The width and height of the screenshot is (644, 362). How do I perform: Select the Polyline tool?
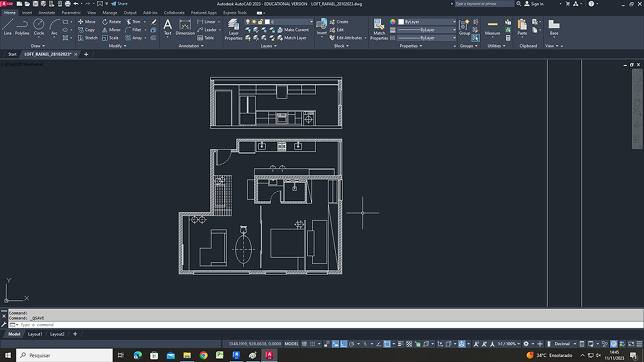click(22, 27)
